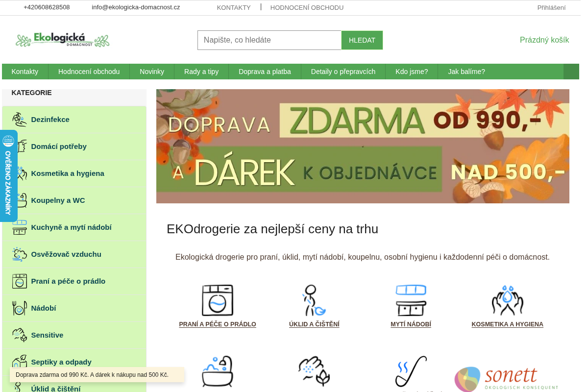Open the Novinky menu item
This screenshot has height=392, width=588.
(152, 72)
